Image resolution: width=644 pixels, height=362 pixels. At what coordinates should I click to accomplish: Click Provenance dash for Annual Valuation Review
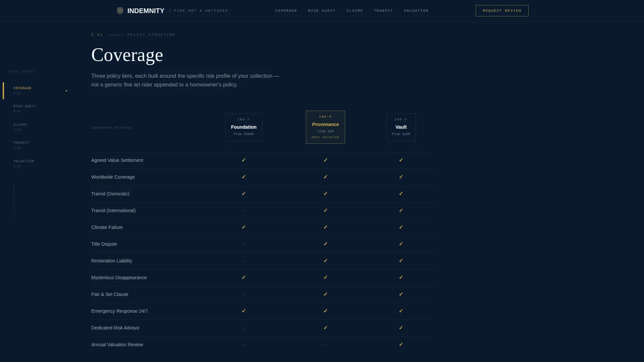325,345
